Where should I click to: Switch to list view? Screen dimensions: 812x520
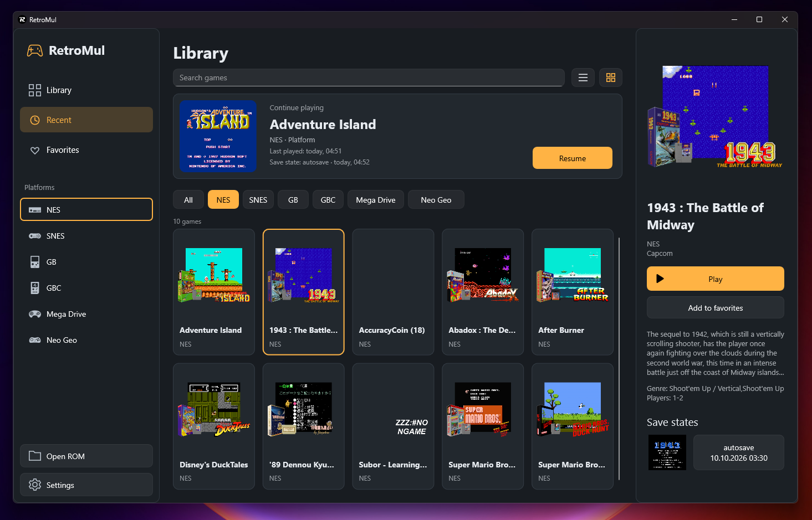[583, 78]
